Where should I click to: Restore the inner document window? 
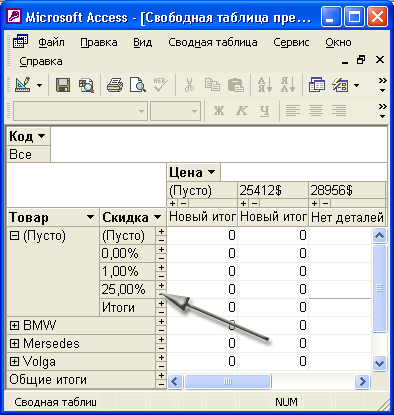(x=361, y=60)
